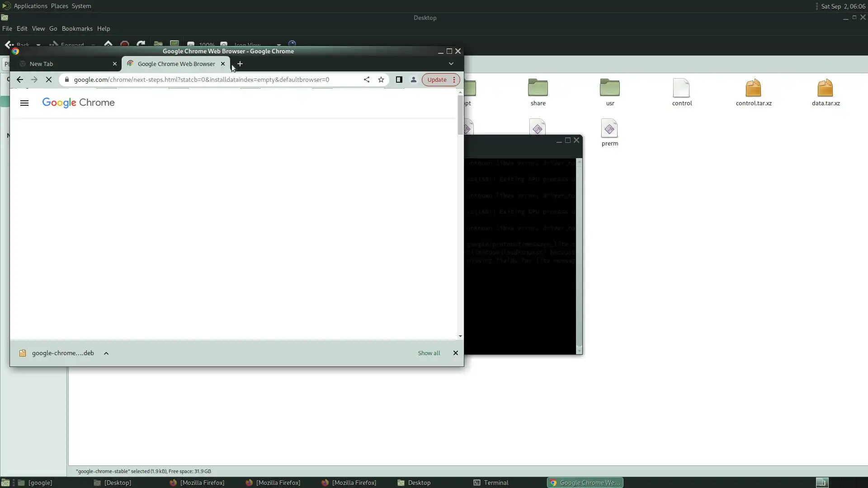Open a new tab with plus button
The image size is (868, 488).
pyautogui.click(x=240, y=64)
